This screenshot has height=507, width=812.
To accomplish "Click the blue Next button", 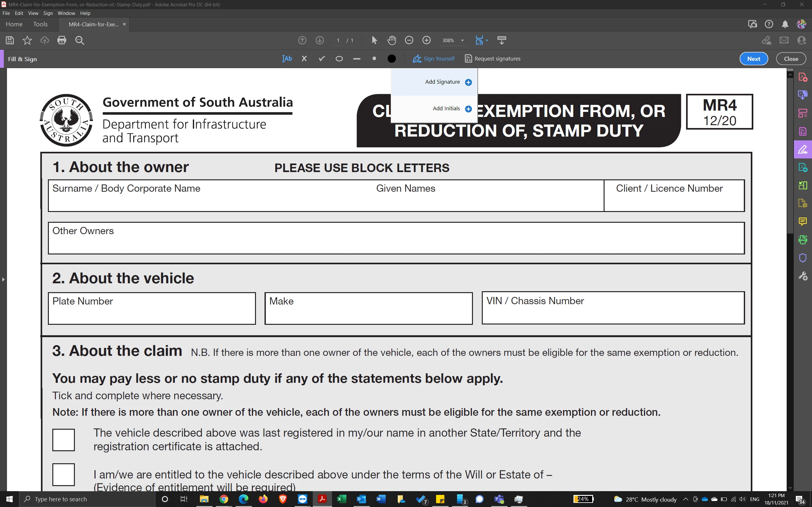I will click(753, 59).
